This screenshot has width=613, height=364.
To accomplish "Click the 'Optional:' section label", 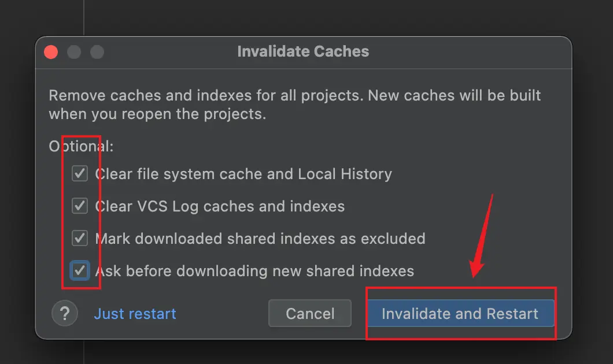I will 81,146.
